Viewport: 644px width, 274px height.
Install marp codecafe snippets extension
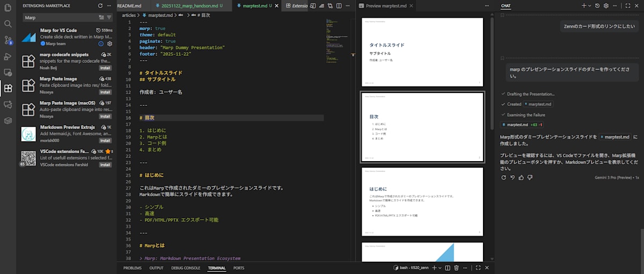pyautogui.click(x=105, y=68)
